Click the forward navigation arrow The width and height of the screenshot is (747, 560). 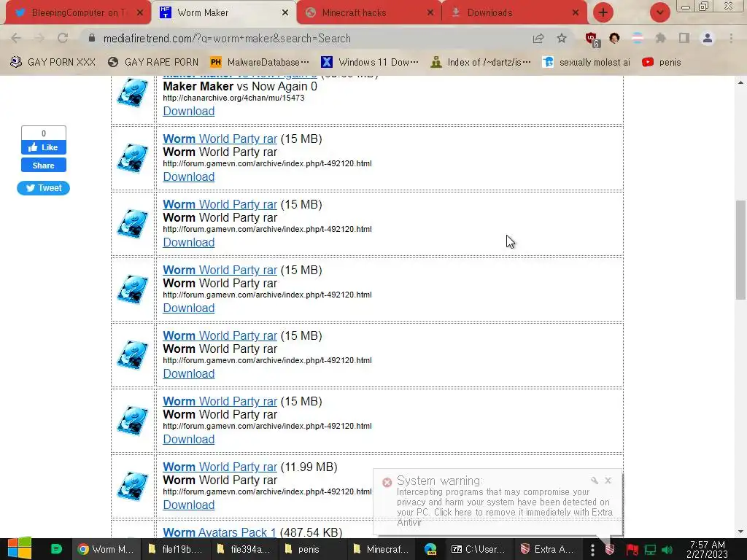pyautogui.click(x=39, y=38)
